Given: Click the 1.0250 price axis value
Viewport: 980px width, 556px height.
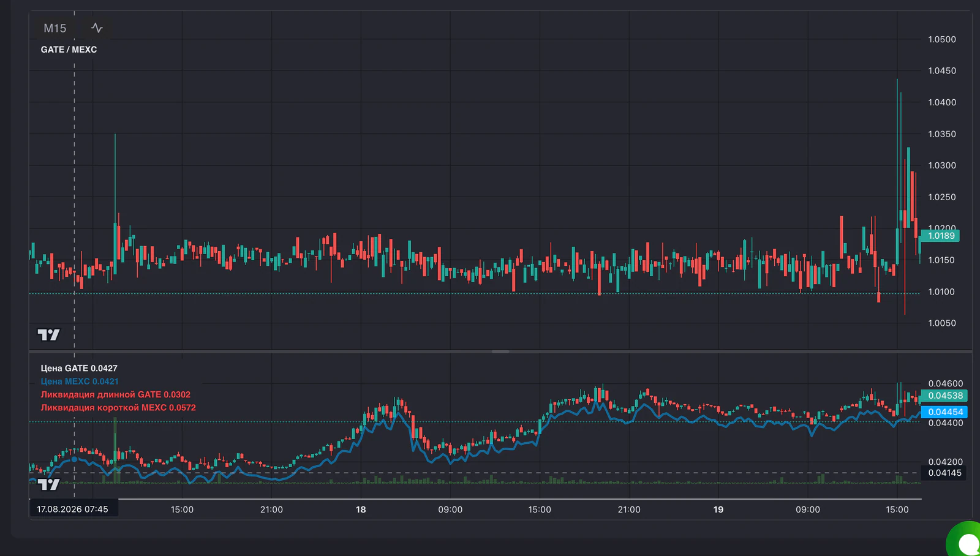Looking at the screenshot, I should tap(942, 197).
